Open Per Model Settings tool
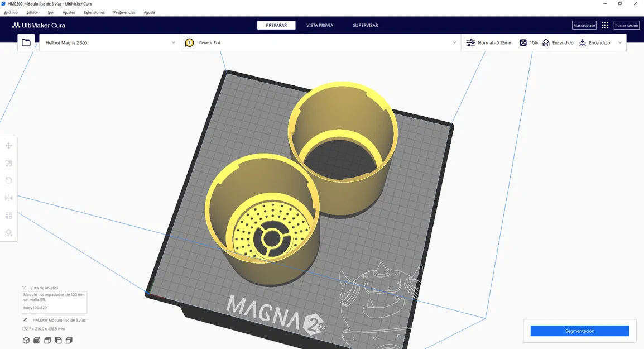This screenshot has width=644, height=349. 8,216
